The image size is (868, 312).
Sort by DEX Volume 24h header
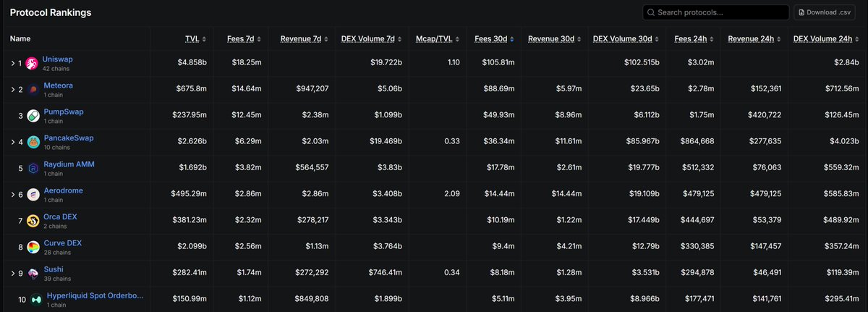pyautogui.click(x=824, y=38)
